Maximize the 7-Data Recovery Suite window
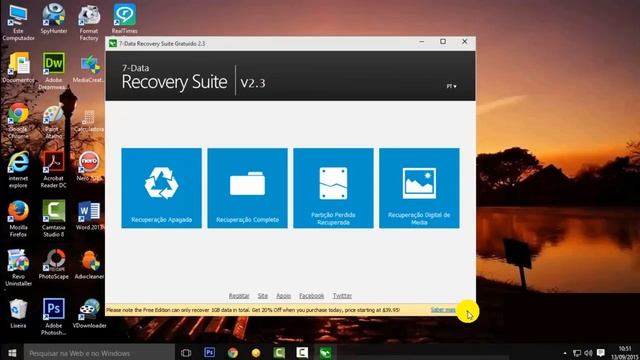 point(443,42)
